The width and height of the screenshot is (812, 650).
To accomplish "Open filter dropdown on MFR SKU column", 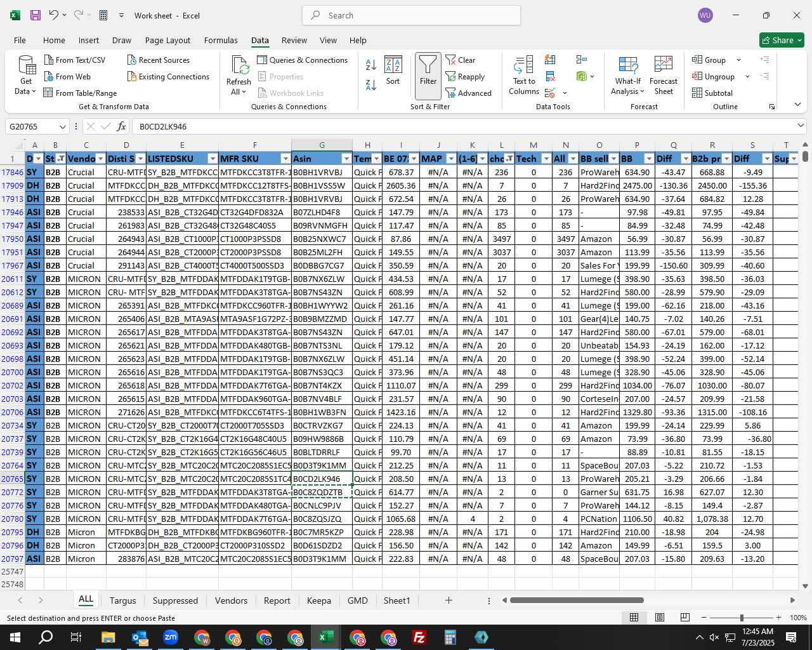I will (x=285, y=159).
